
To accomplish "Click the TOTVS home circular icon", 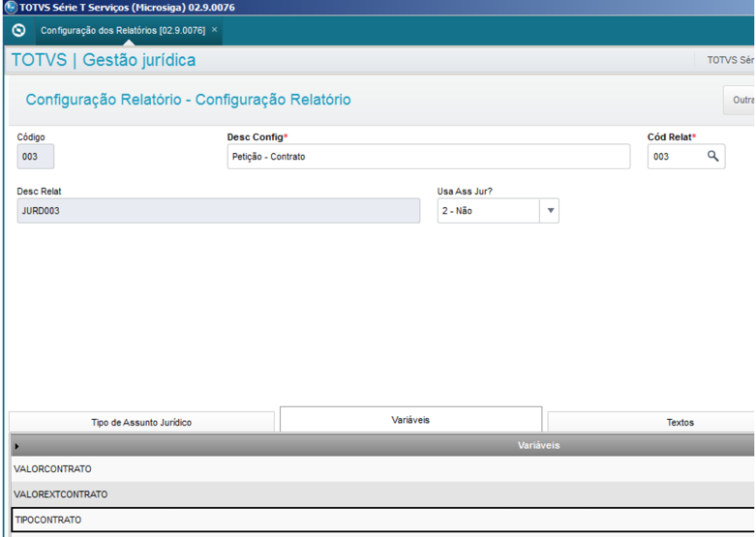I will coord(18,30).
